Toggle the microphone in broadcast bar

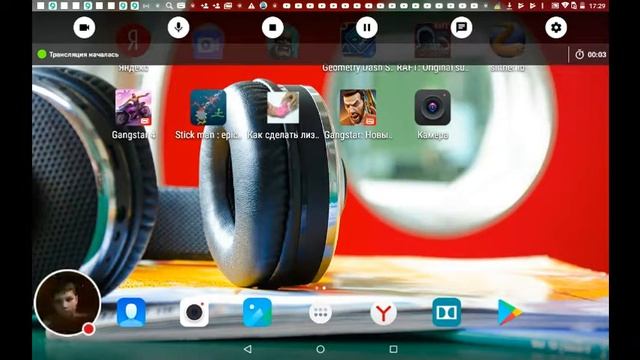(178, 28)
